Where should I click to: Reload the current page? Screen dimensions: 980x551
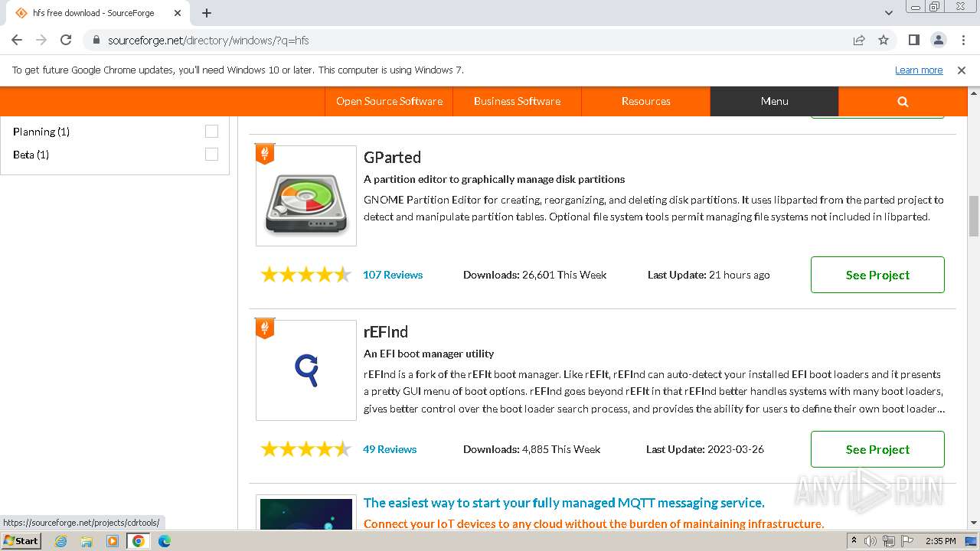click(x=66, y=40)
